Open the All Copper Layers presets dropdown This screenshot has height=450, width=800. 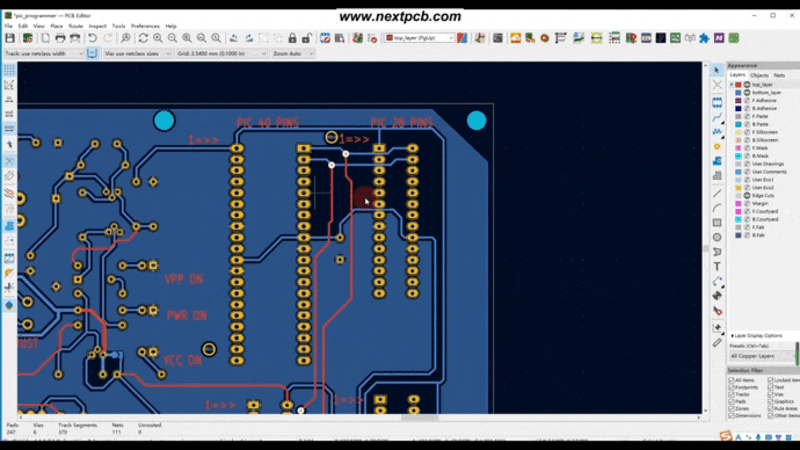[x=762, y=356]
